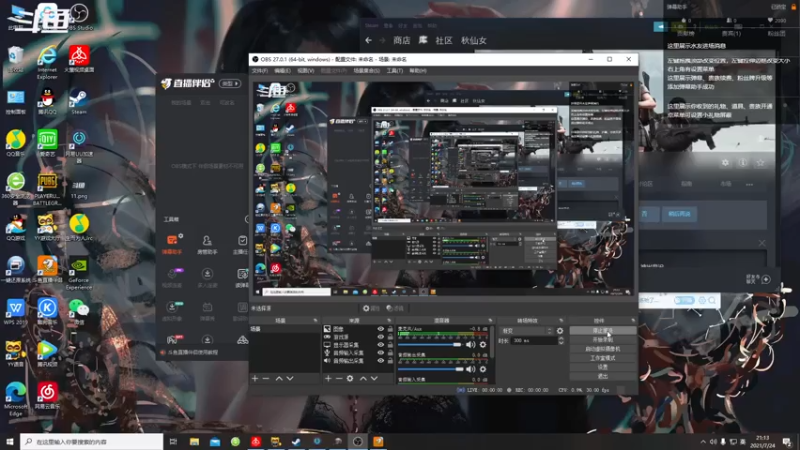The image size is (800, 450).
Task: Open 弹幕助手 tool in 直播伴侣
Action: tap(172, 244)
